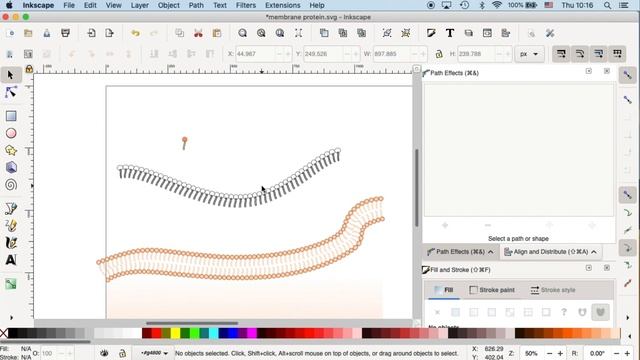Open the Extensions menu
Viewport: 640px width, 360px height.
tap(282, 5)
